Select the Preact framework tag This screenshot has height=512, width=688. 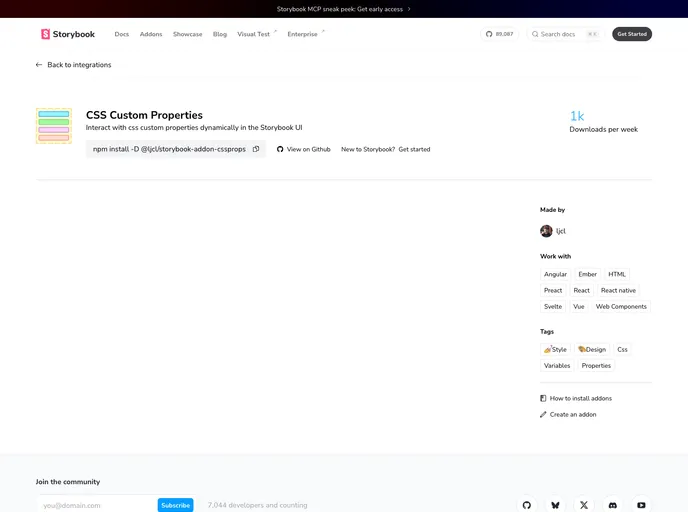tap(553, 290)
